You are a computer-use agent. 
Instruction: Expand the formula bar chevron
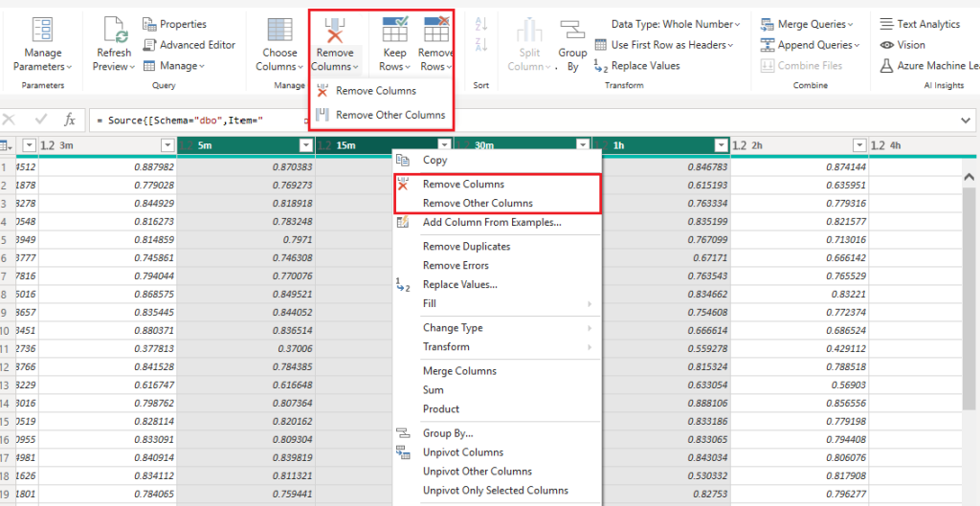point(966,120)
